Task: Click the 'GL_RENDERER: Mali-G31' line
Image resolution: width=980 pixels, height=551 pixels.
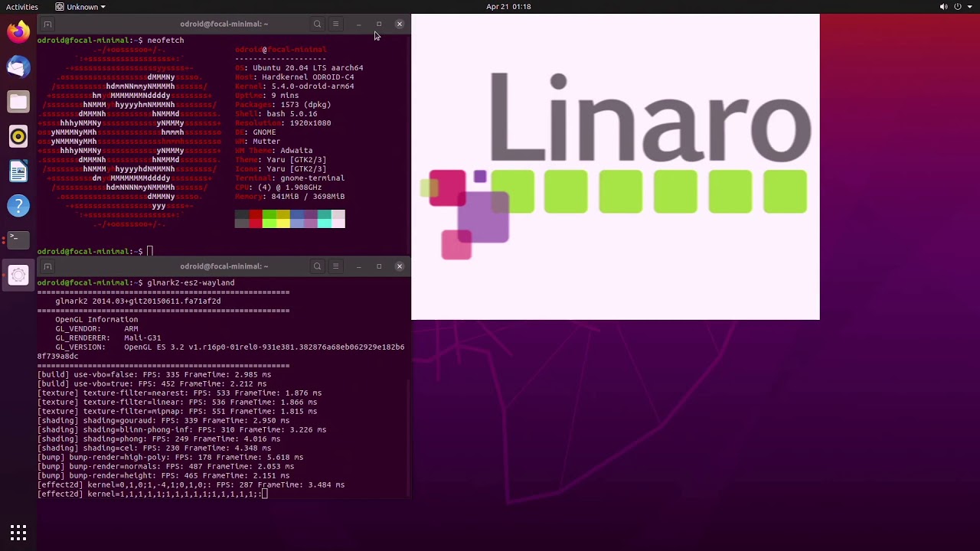Action: coord(108,337)
